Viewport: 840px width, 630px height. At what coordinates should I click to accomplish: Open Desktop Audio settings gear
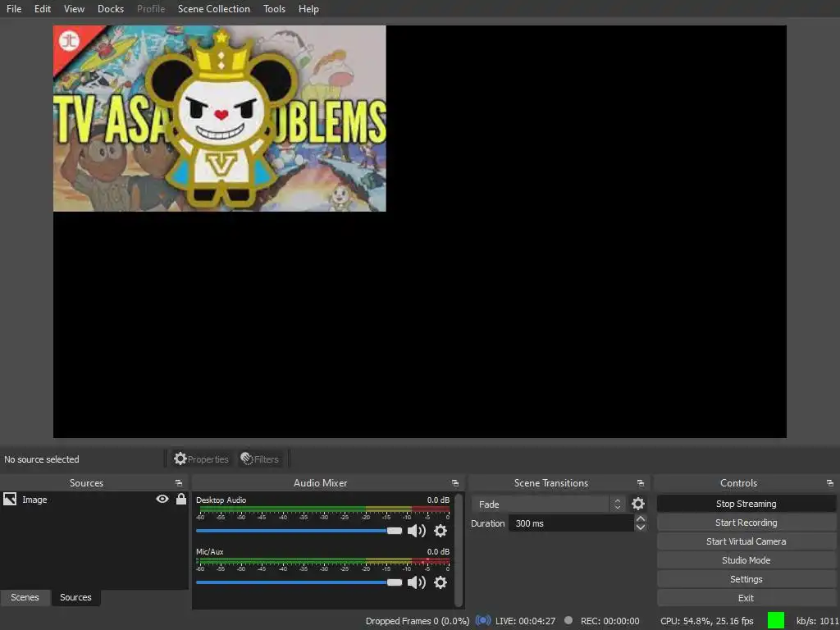(441, 531)
